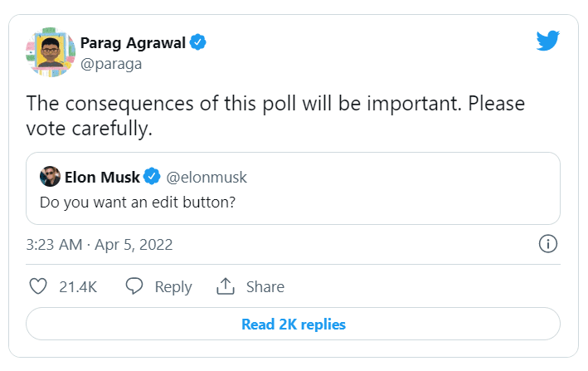Image resolution: width=588 pixels, height=371 pixels.
Task: Click the share upload arrow icon
Action: pos(226,286)
